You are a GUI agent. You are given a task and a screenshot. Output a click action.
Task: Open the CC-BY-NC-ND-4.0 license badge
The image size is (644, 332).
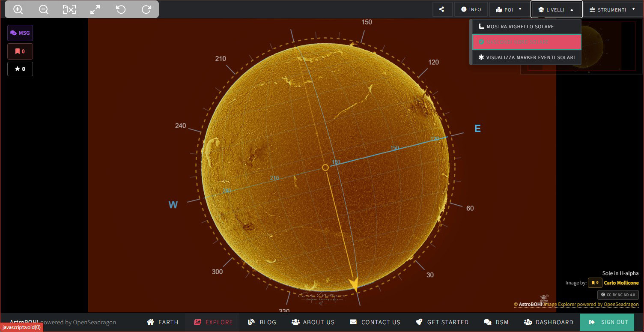618,295
